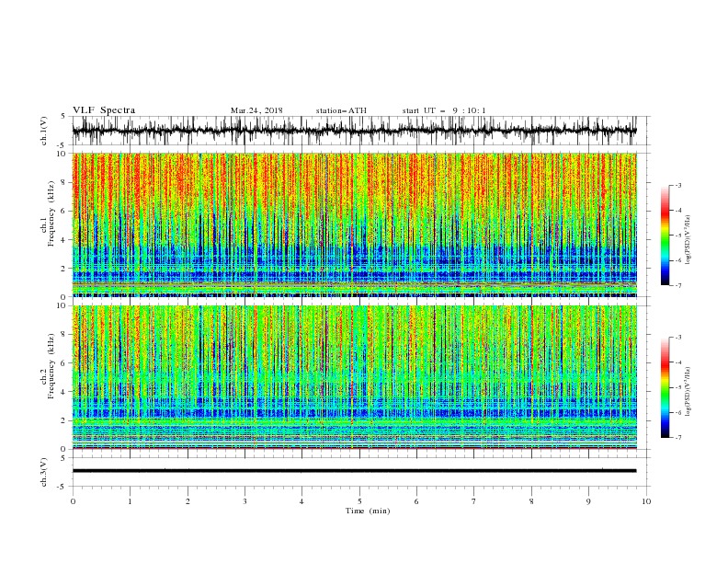Click time axis tick label "0"
This screenshot has height=563, width=728.
click(73, 501)
